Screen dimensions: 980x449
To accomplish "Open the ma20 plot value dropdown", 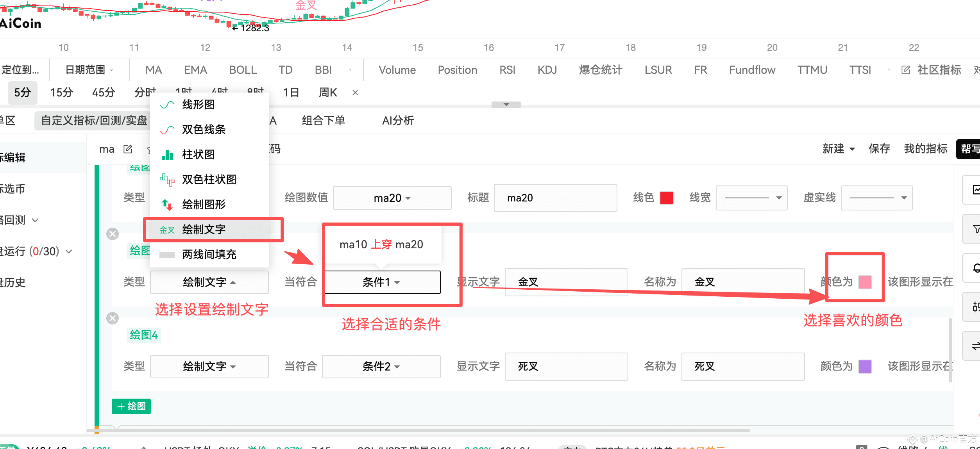I will pos(392,198).
